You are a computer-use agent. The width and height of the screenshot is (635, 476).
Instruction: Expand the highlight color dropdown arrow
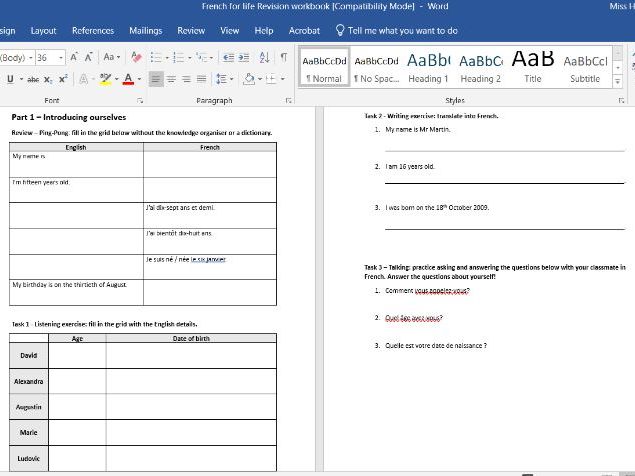click(x=117, y=79)
